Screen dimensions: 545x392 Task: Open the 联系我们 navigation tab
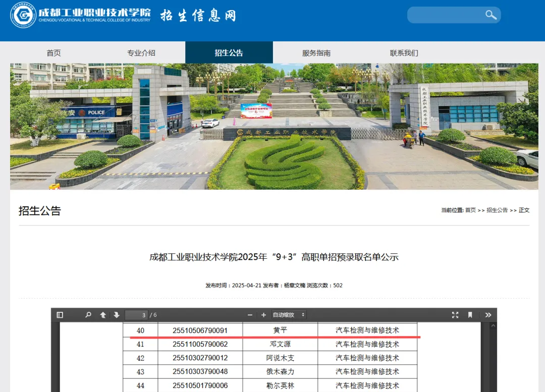(404, 53)
